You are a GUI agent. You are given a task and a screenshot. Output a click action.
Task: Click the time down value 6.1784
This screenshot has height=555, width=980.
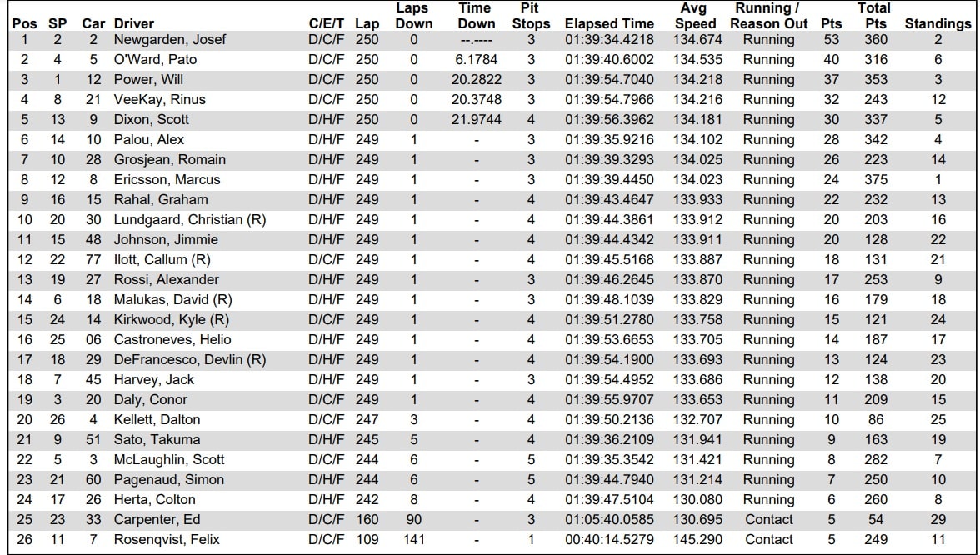pyautogui.click(x=476, y=59)
